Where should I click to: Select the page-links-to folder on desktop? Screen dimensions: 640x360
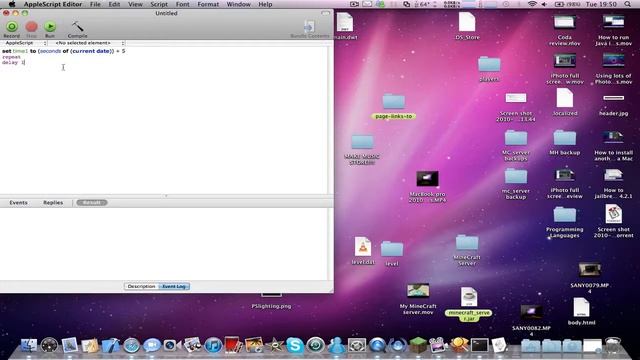coord(393,107)
